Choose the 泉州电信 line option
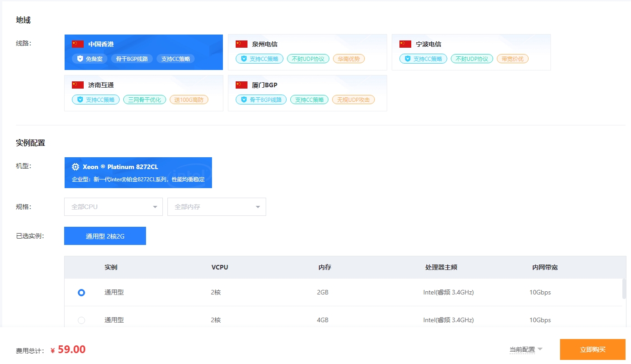 tap(307, 52)
